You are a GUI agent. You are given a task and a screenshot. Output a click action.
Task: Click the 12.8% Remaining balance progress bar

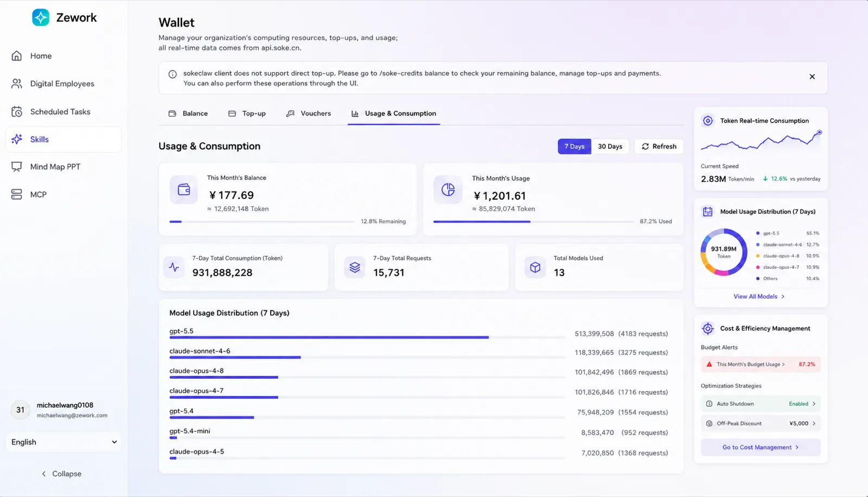coord(261,221)
